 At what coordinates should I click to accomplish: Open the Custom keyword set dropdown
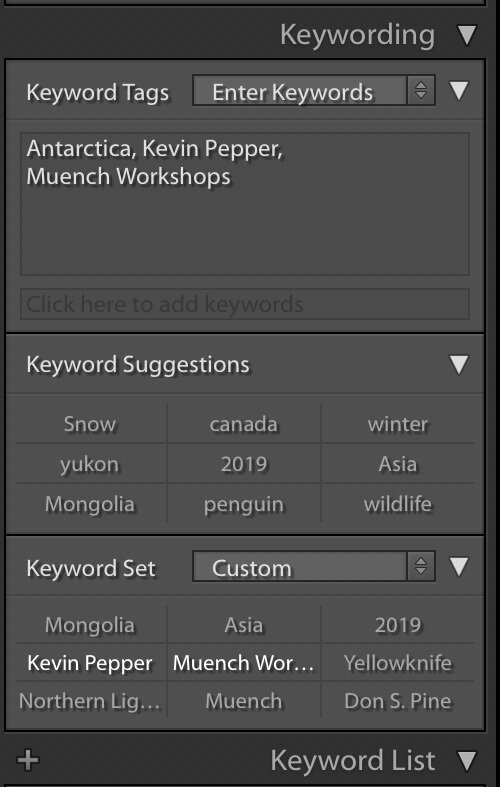314,567
